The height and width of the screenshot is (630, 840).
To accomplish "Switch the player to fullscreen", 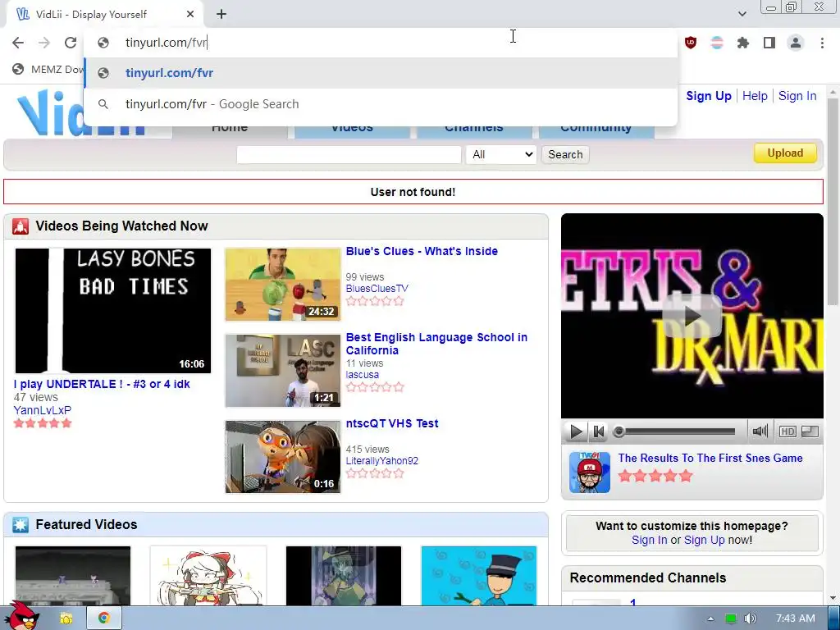I will [x=810, y=431].
